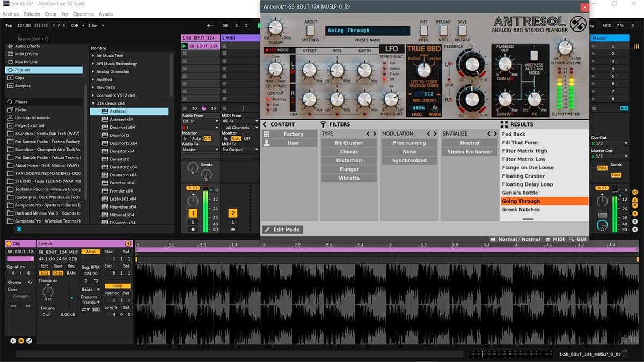Click the About/Settings button on Antresol
Viewport: 644px width, 362px height.
pyautogui.click(x=311, y=31)
